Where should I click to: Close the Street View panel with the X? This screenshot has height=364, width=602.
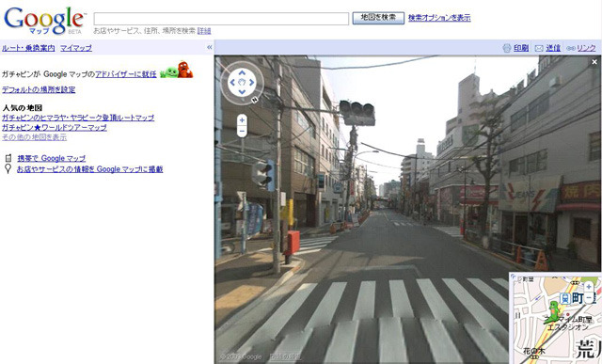594,62
